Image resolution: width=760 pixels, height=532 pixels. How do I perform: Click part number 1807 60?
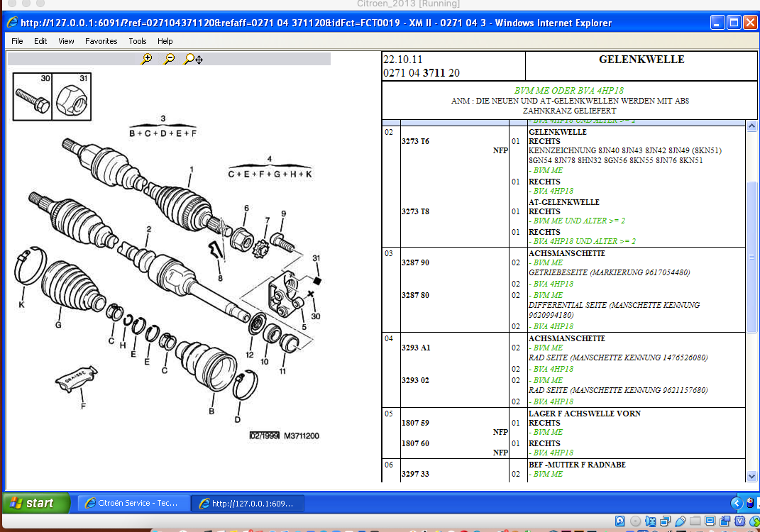tap(415, 443)
